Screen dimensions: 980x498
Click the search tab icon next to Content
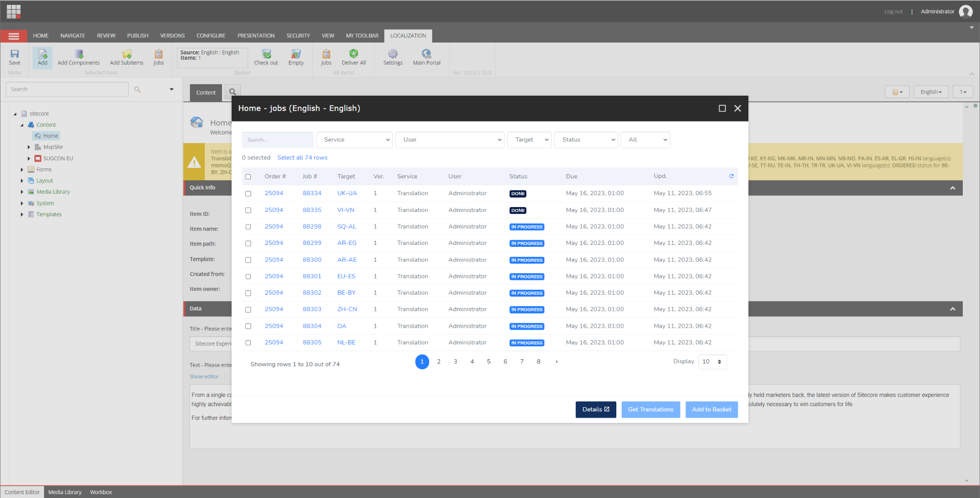(x=233, y=92)
